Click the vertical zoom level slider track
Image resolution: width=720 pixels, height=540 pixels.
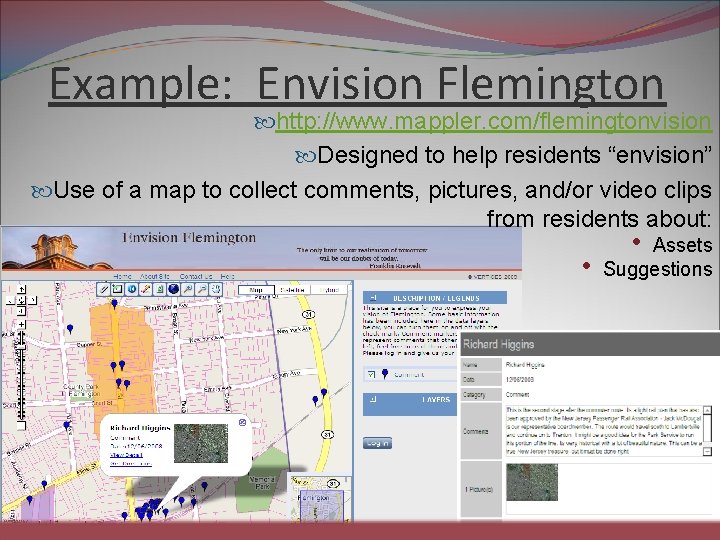(21, 374)
